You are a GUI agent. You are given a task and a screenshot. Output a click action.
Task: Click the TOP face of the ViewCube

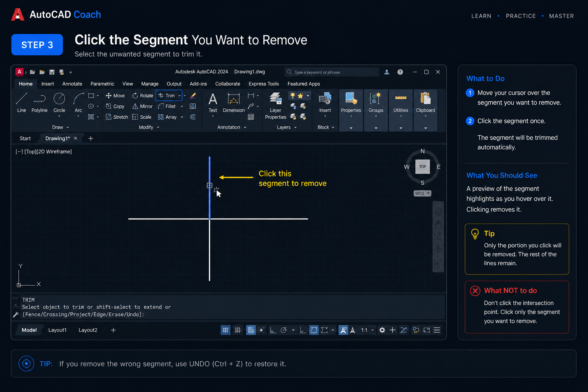click(423, 167)
